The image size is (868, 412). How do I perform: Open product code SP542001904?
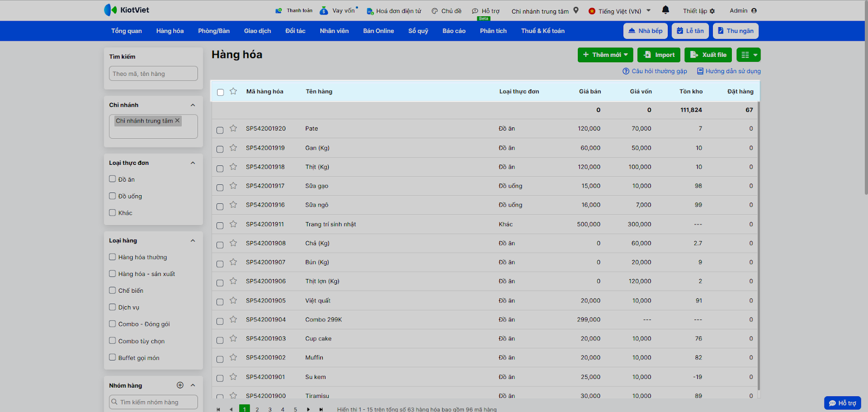[266, 319]
